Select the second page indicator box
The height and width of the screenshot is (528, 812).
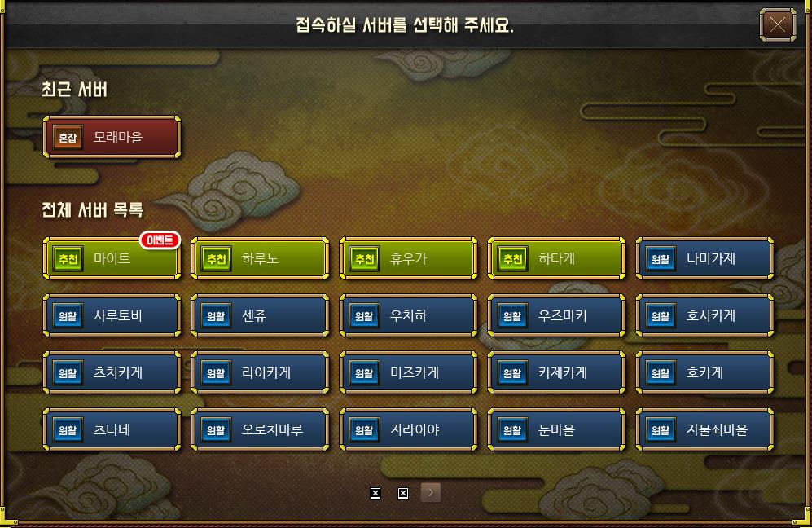click(403, 493)
